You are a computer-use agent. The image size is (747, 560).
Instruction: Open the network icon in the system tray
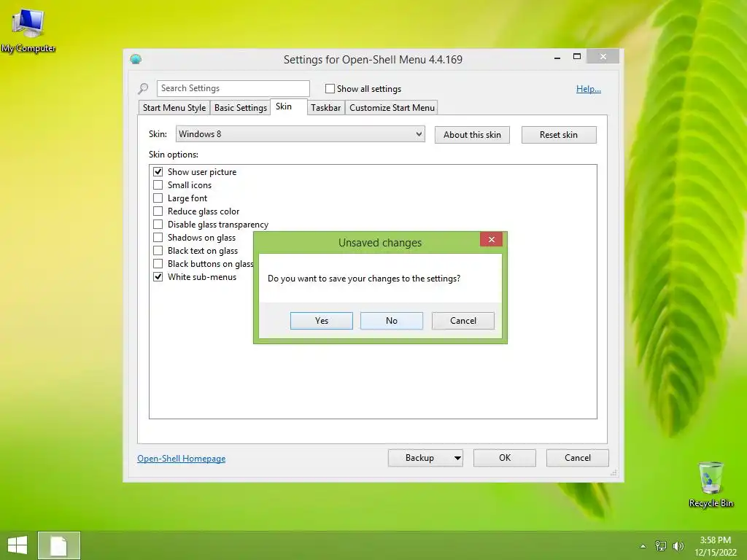tap(661, 545)
